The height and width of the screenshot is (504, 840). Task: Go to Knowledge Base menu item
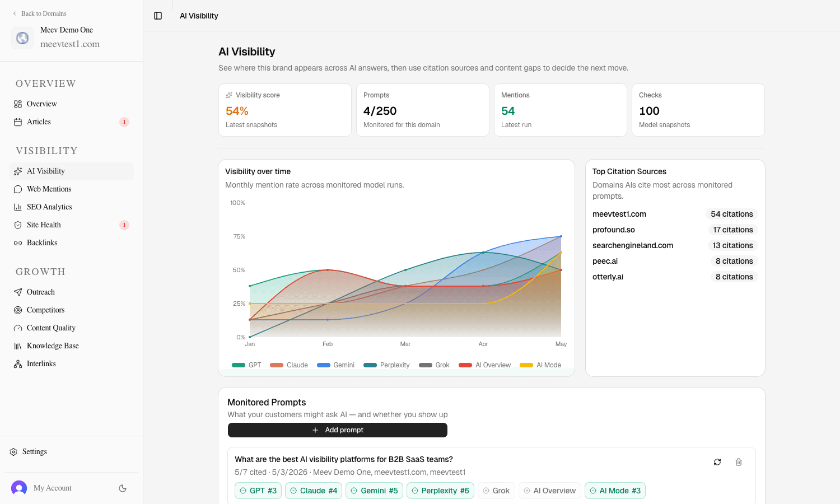72,346
